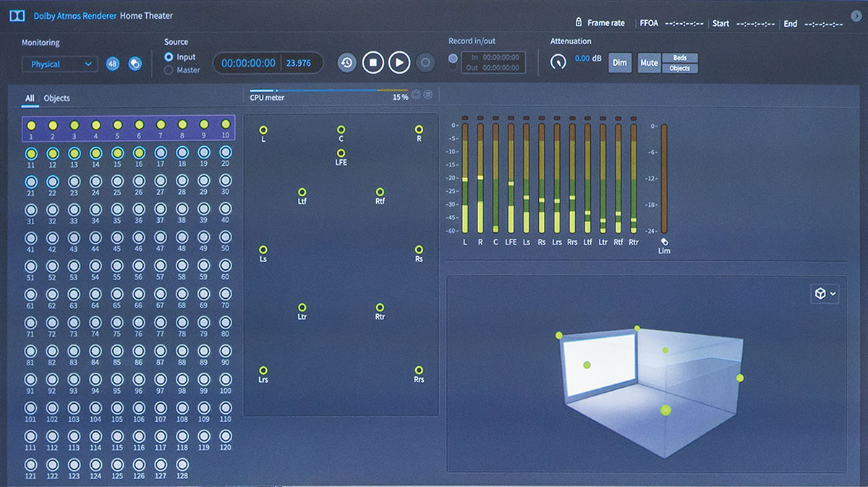Click input indicator 1 in the bed row

tap(30, 125)
